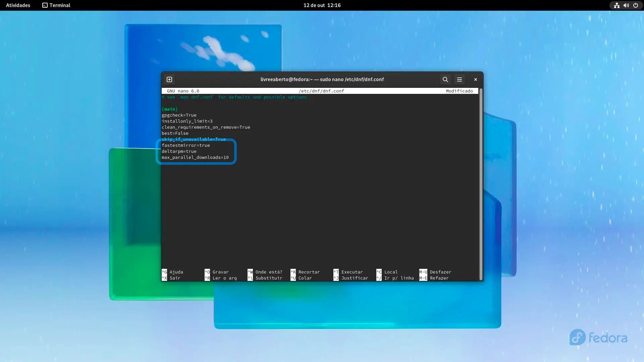Click the ^R Ler o arq shortcut
The height and width of the screenshot is (362, 644).
point(221,278)
